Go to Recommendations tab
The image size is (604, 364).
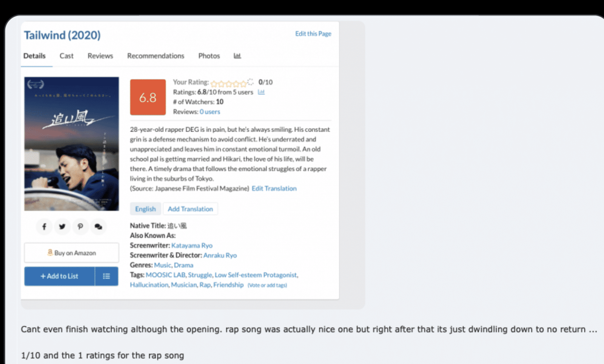pyautogui.click(x=156, y=56)
